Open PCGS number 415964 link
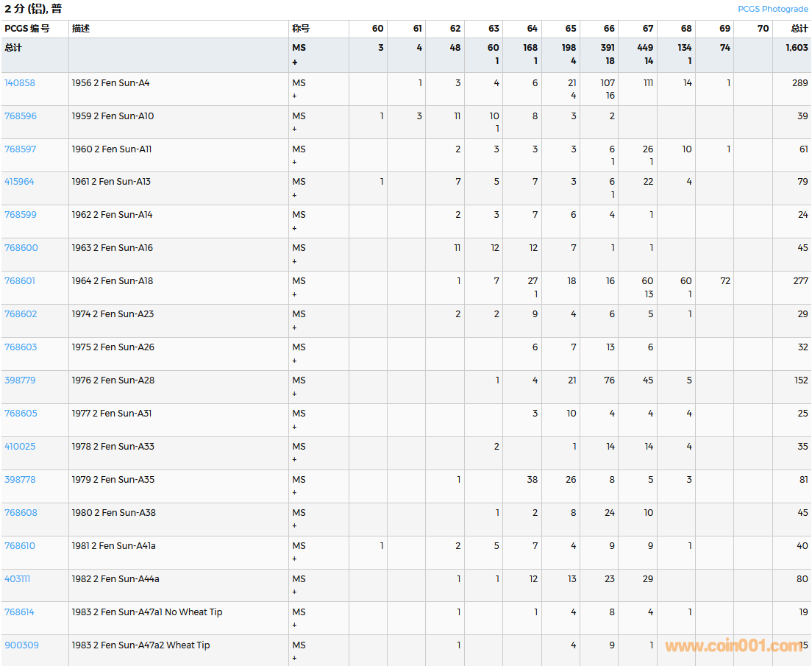Image resolution: width=812 pixels, height=666 pixels. pos(19,182)
